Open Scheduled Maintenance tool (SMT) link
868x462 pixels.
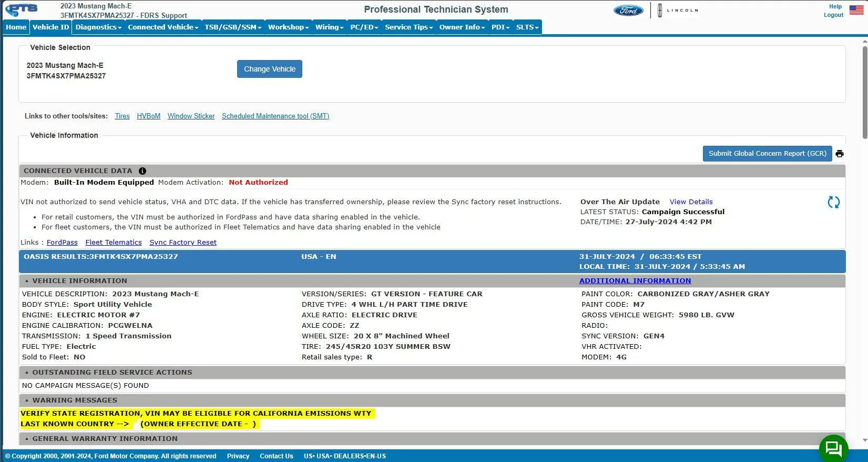(275, 116)
